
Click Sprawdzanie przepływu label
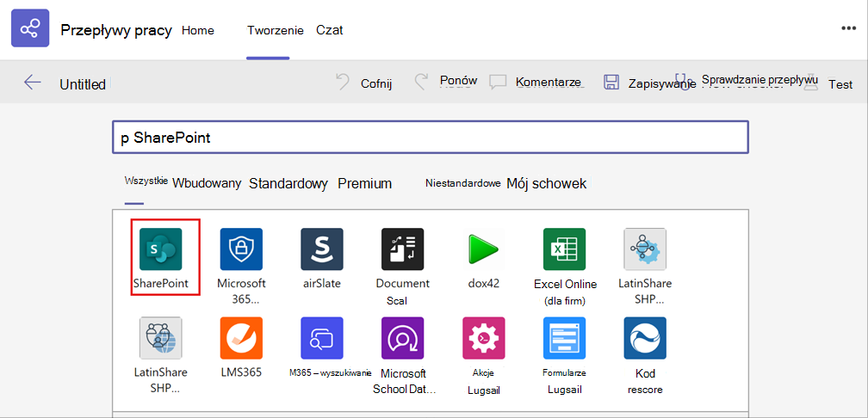click(760, 79)
